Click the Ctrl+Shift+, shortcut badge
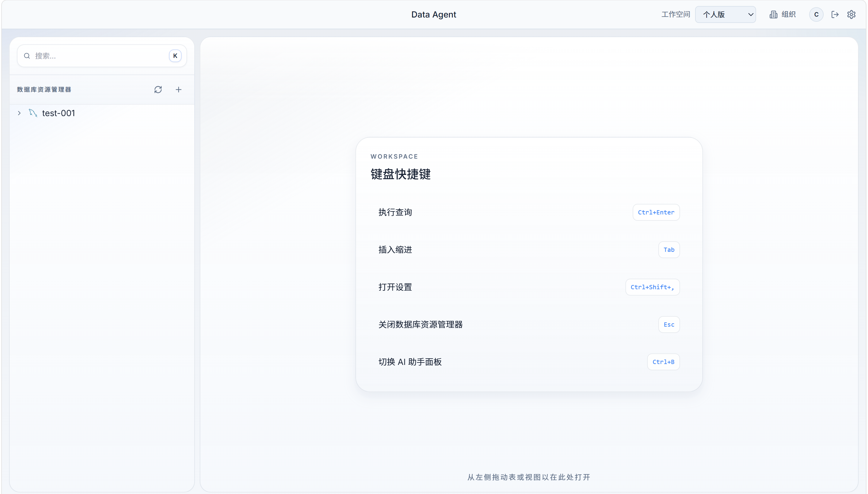Screen dimensions: 868x494 click(652, 287)
